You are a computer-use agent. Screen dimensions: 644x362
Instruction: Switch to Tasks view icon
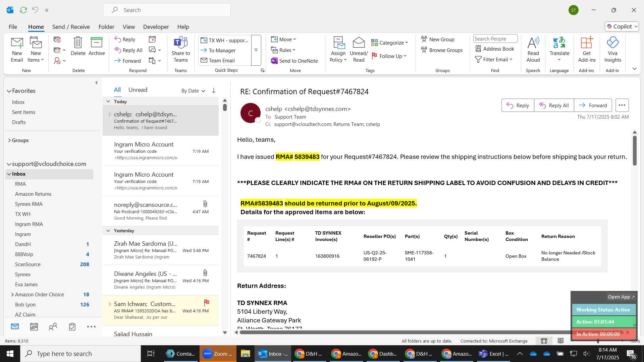pos(72,326)
